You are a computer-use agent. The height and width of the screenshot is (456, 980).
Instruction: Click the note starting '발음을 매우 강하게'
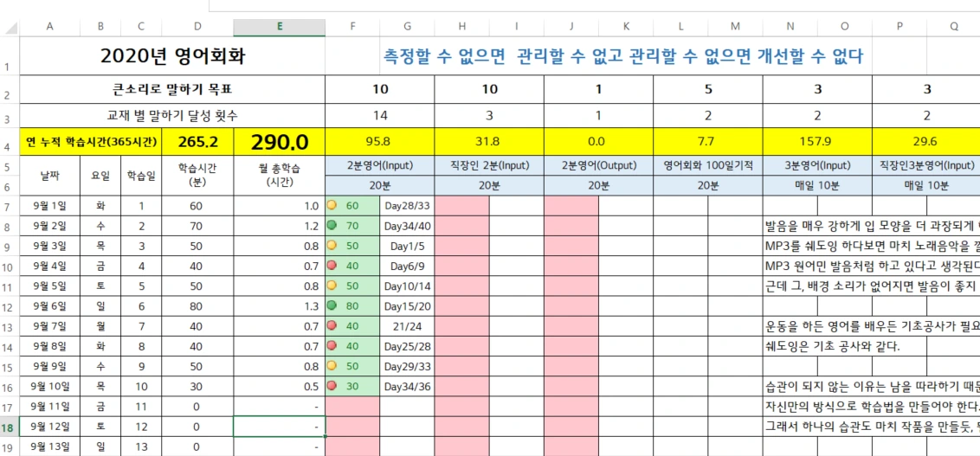coord(872,226)
